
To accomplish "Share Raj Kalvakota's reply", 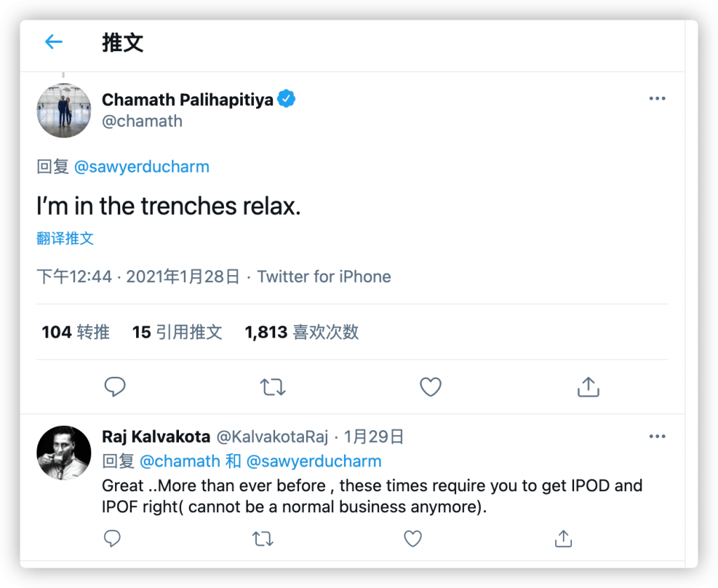I will click(x=563, y=538).
